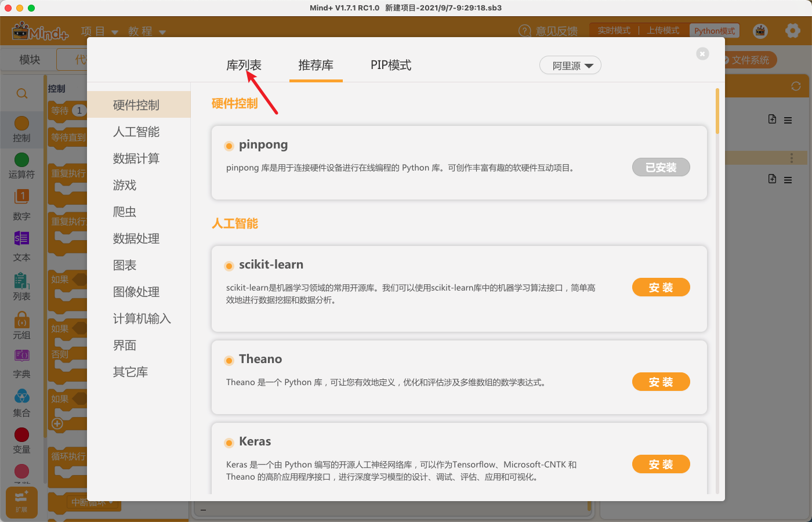Click the robot mascot icon in header
This screenshot has width=812, height=522.
click(x=760, y=31)
